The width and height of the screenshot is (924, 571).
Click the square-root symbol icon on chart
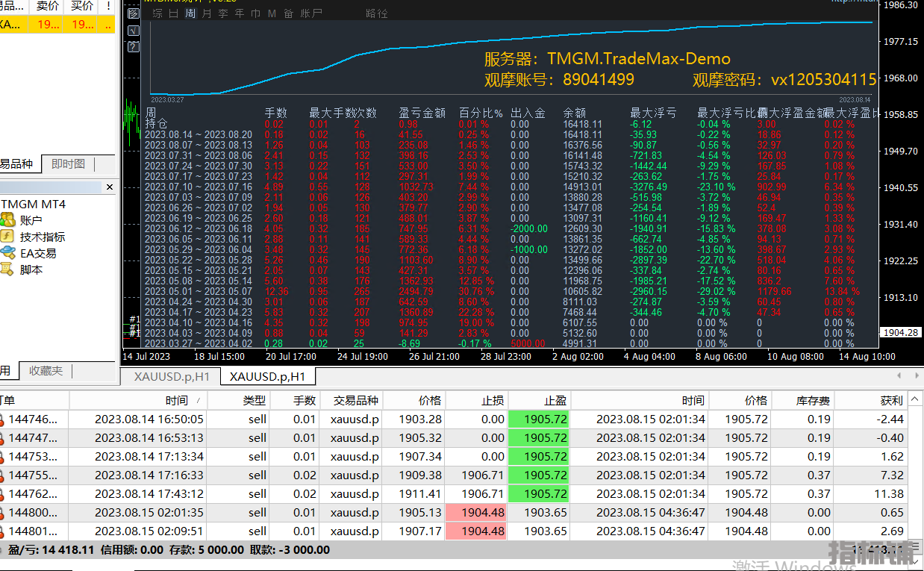134,30
